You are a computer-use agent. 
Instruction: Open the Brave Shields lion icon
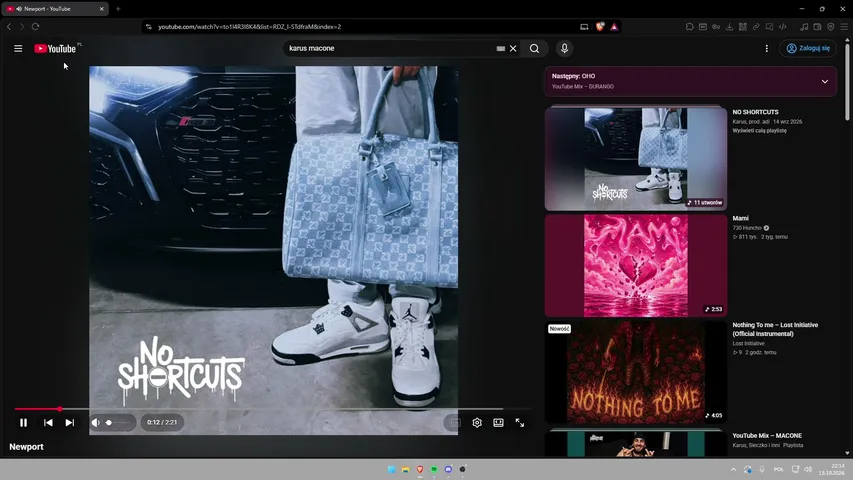599,27
